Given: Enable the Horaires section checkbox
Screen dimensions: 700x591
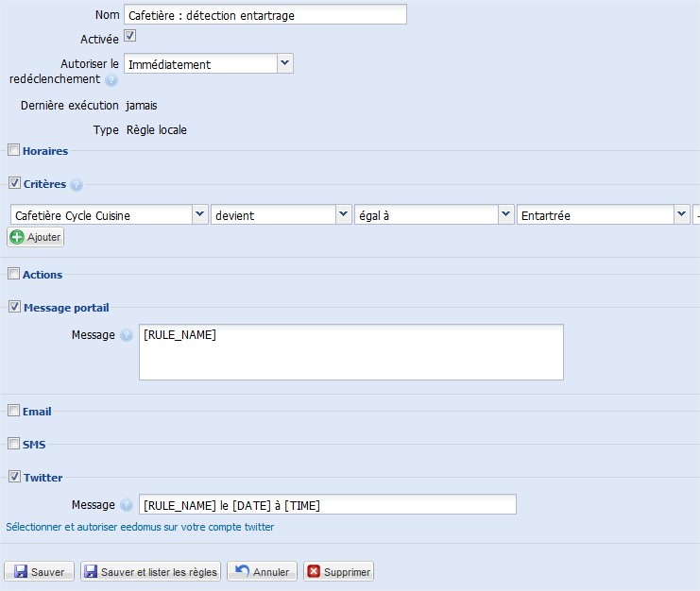Looking at the screenshot, I should (13, 150).
